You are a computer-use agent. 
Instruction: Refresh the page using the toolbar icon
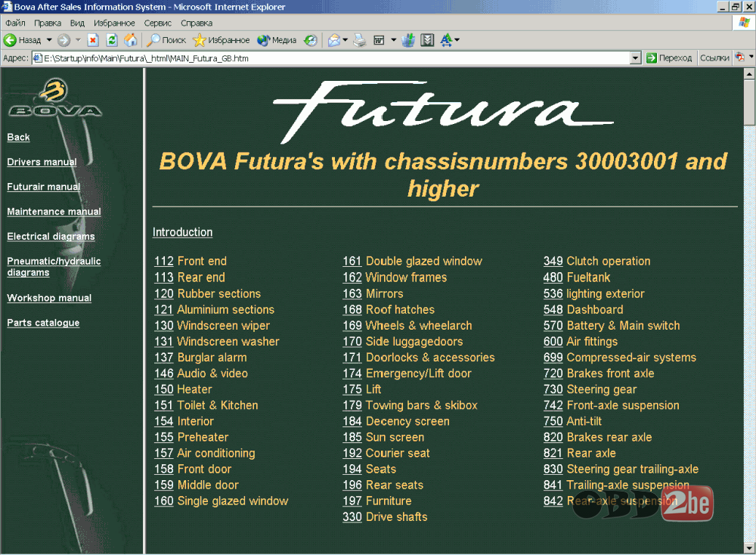112,40
